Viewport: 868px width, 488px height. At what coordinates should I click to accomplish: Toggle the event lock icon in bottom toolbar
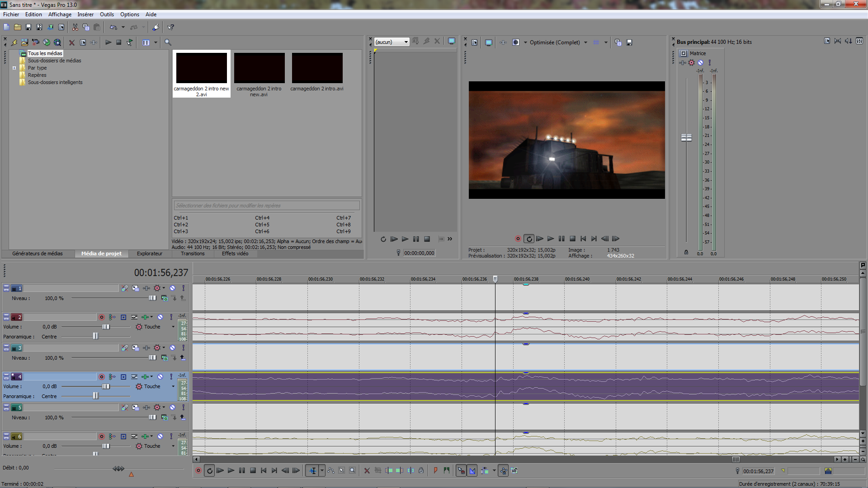421,470
